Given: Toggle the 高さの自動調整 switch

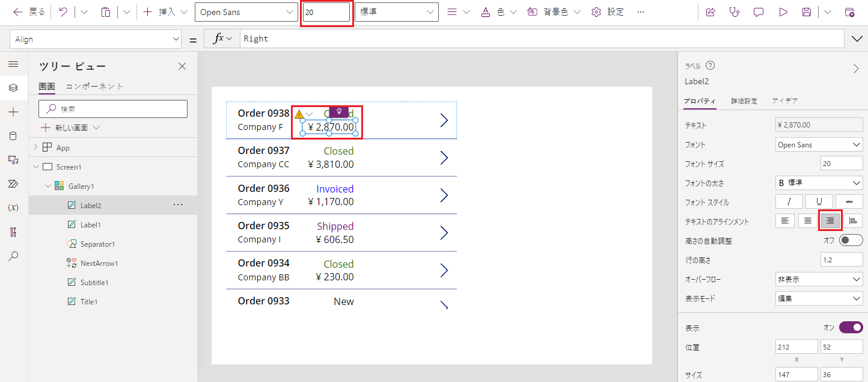Looking at the screenshot, I should (851, 241).
